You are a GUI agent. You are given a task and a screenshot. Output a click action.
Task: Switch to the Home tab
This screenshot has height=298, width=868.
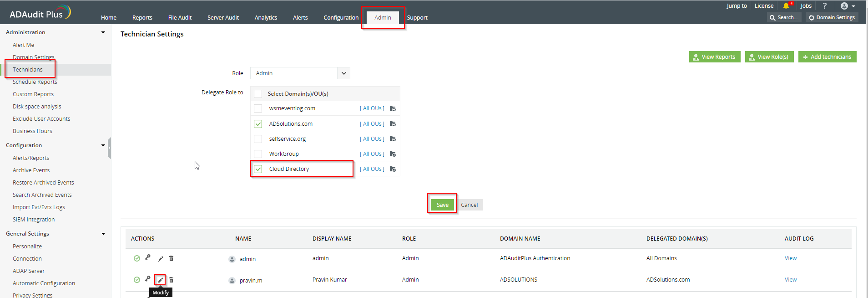click(x=109, y=17)
